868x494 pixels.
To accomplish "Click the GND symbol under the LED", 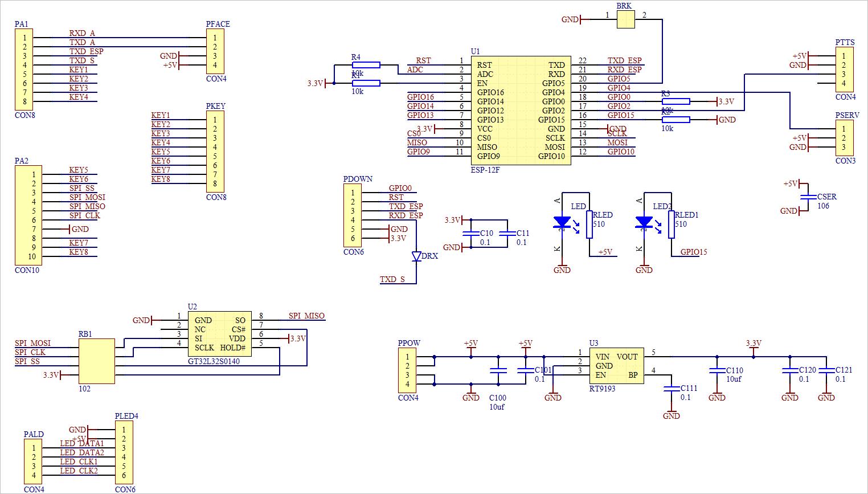I will tap(562, 268).
